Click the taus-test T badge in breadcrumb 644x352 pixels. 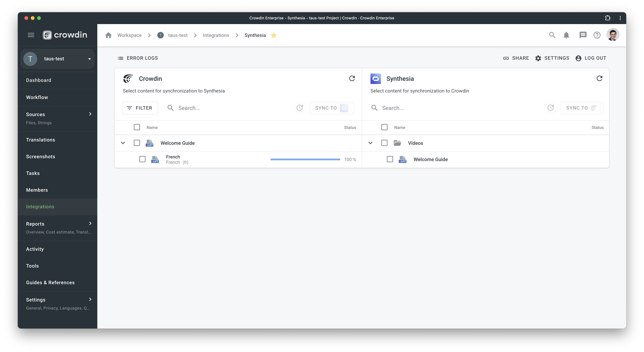[161, 35]
